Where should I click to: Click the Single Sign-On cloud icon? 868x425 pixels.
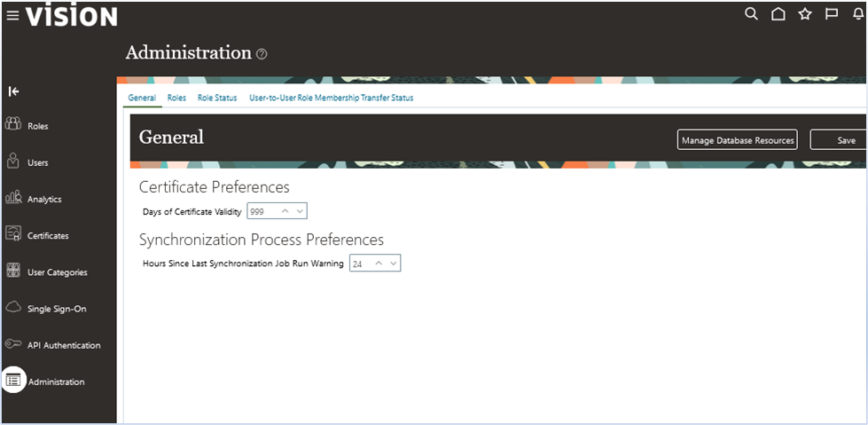point(13,307)
